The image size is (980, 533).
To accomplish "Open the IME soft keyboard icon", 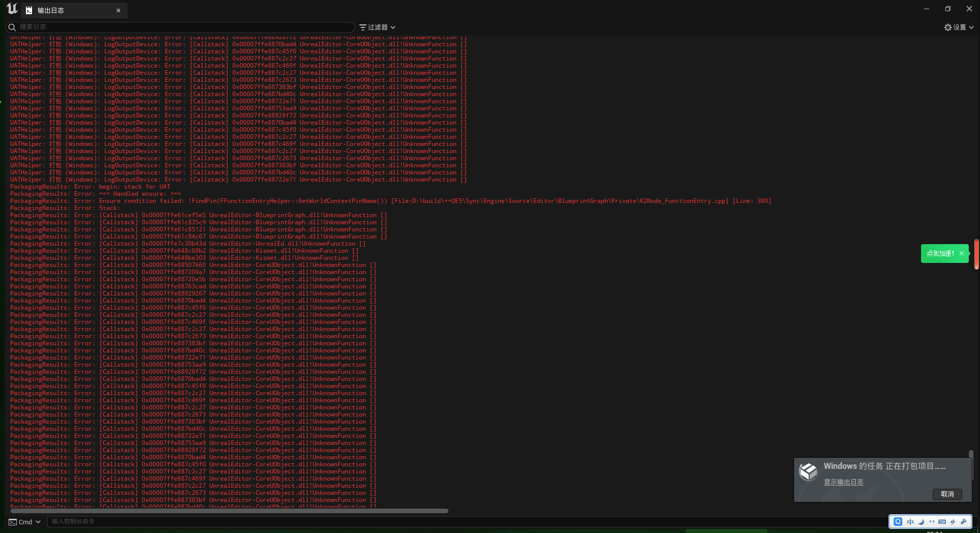I will click(x=942, y=522).
